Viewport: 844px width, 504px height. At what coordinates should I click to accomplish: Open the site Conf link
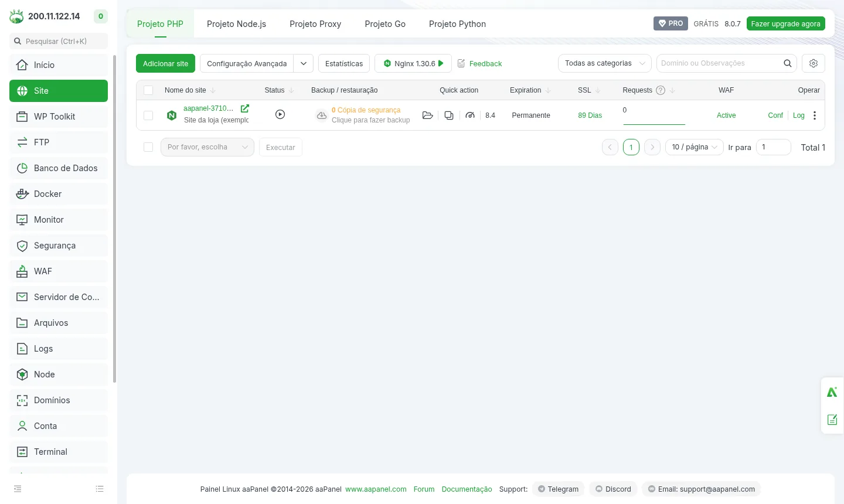click(x=775, y=115)
